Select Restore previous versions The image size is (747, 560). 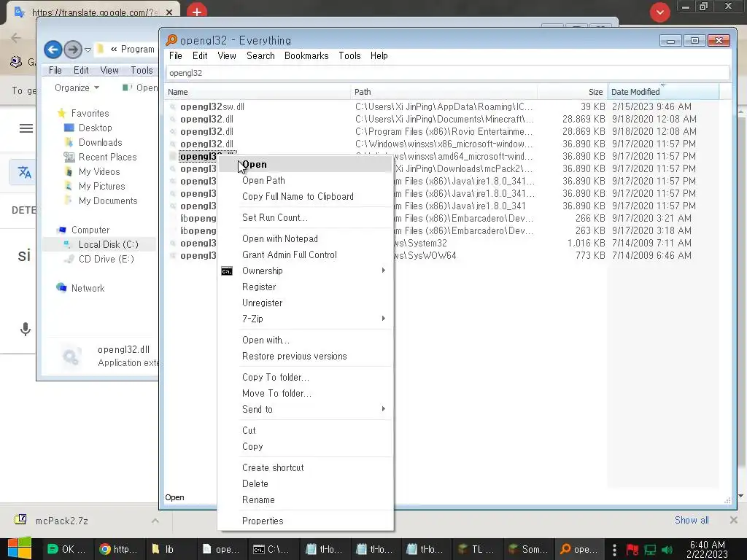pos(305,356)
